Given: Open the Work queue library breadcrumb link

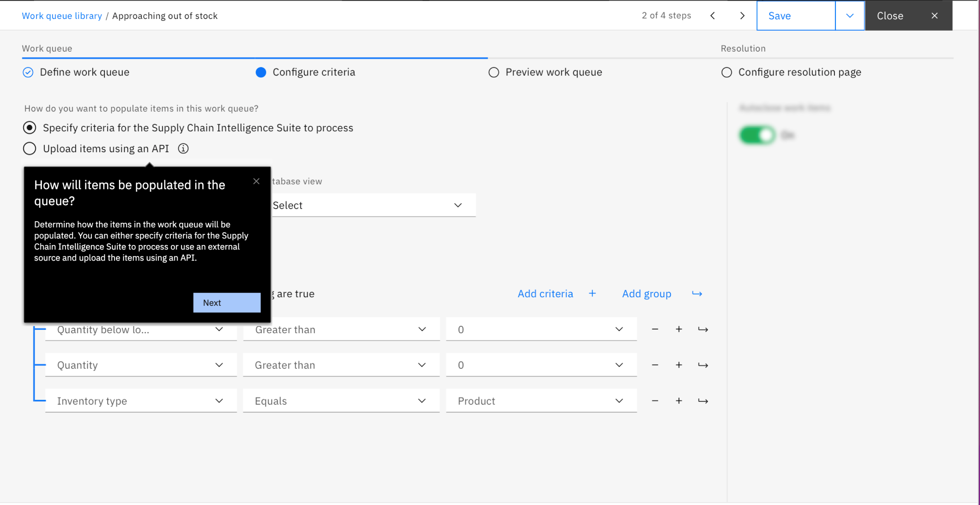Looking at the screenshot, I should click(x=62, y=16).
